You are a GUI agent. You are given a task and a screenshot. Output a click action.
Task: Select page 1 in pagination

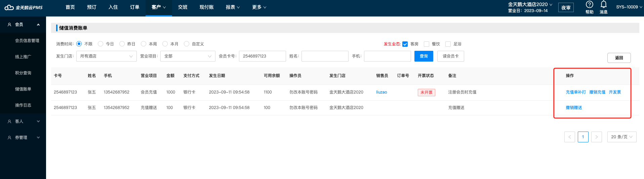[x=583, y=137]
